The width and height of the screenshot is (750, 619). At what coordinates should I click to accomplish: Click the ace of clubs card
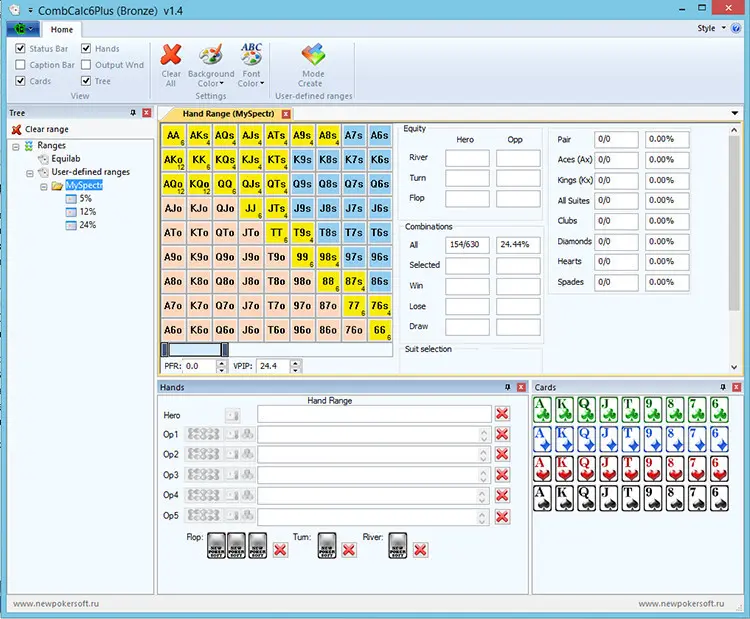coord(542,410)
